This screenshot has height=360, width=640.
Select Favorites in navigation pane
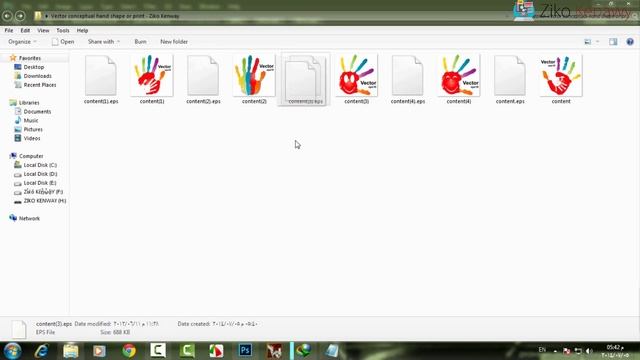coord(30,58)
